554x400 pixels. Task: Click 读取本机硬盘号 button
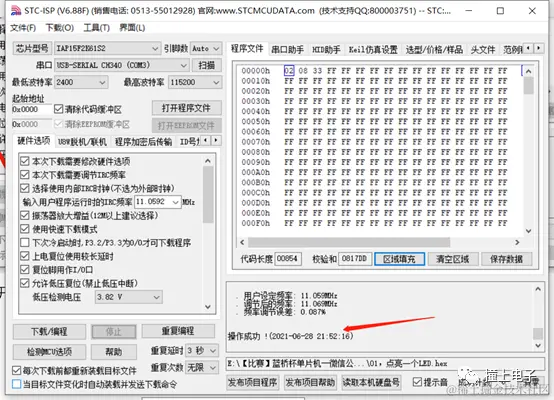pos(371,382)
